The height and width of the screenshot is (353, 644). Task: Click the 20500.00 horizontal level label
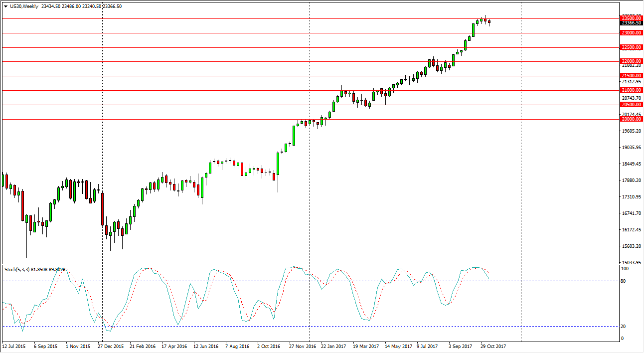(x=631, y=105)
